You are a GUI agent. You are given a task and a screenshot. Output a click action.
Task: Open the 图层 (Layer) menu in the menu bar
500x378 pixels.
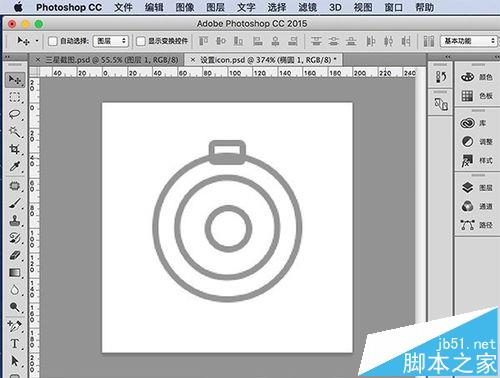[215, 7]
